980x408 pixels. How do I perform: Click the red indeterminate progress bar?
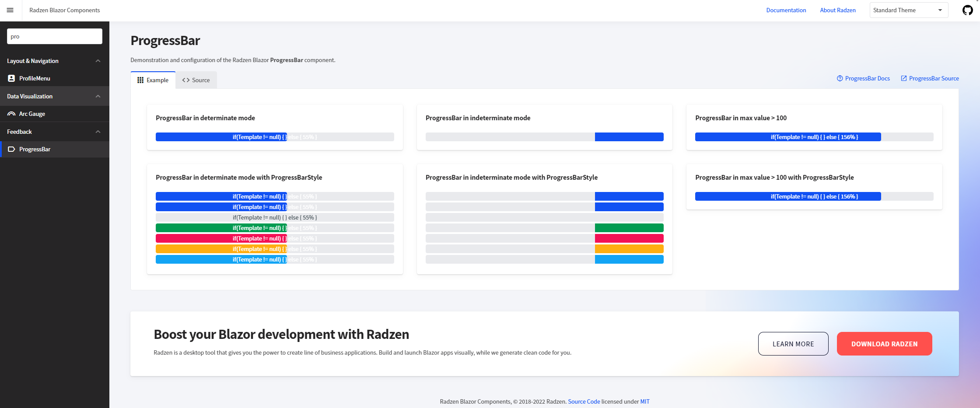coord(545,238)
